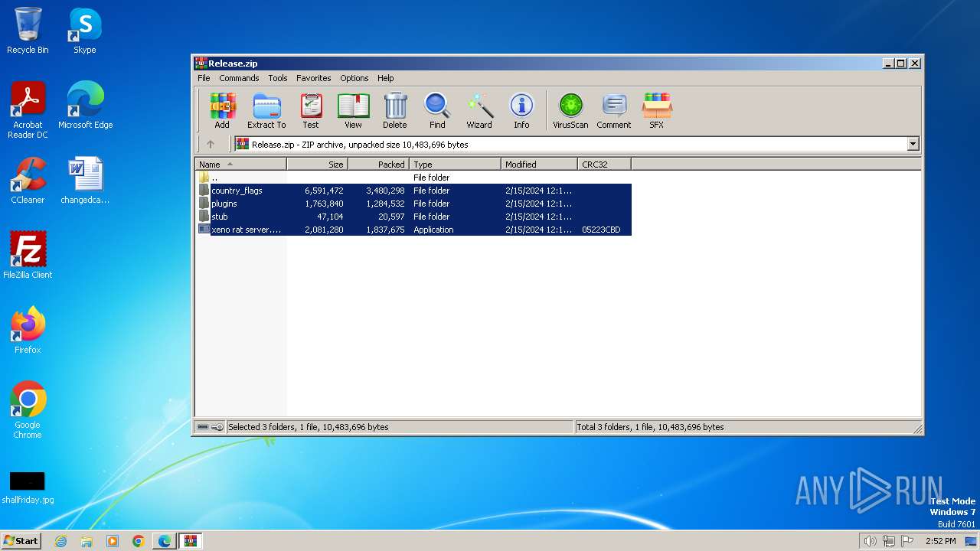This screenshot has width=980, height=551.
Task: Click the password key status icon
Action: (x=217, y=427)
